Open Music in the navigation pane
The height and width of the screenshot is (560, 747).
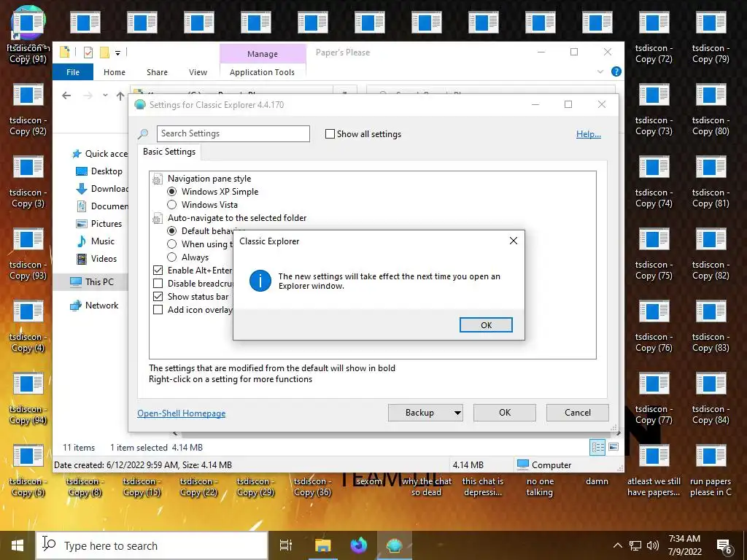coord(96,241)
